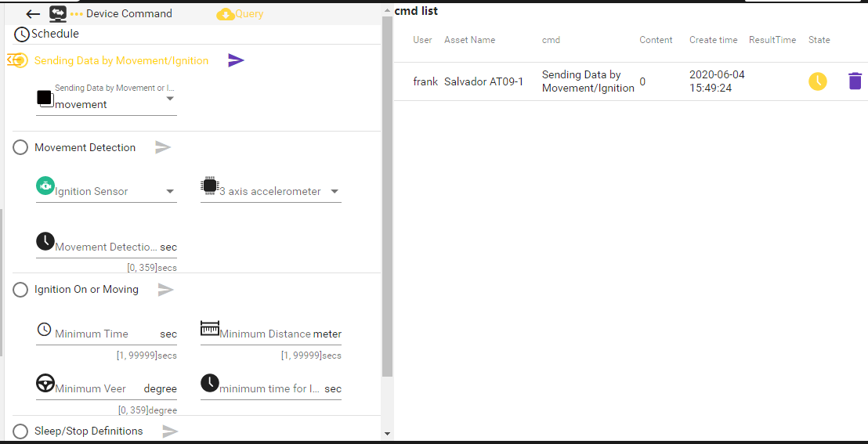
Task: Click the User column header
Action: [x=422, y=40]
